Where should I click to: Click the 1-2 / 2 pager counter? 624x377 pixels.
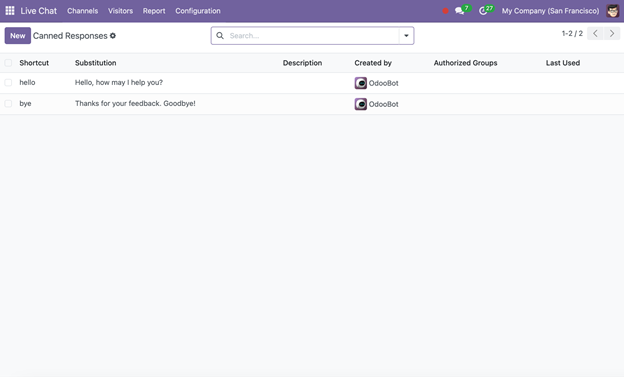tap(572, 33)
